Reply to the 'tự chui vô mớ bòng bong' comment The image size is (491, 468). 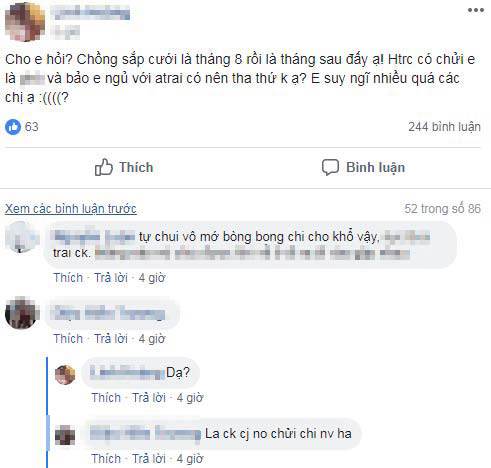(x=111, y=278)
